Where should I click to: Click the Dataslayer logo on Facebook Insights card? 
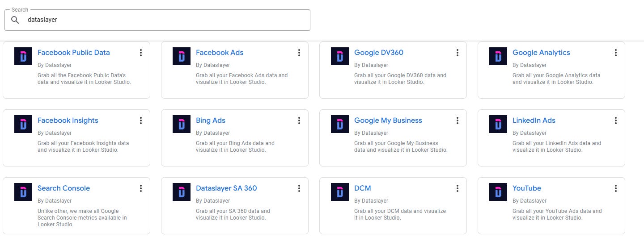(x=23, y=124)
